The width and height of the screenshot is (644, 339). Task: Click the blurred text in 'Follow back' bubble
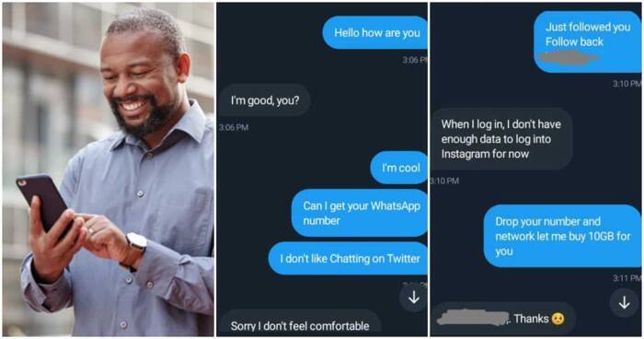click(x=569, y=58)
